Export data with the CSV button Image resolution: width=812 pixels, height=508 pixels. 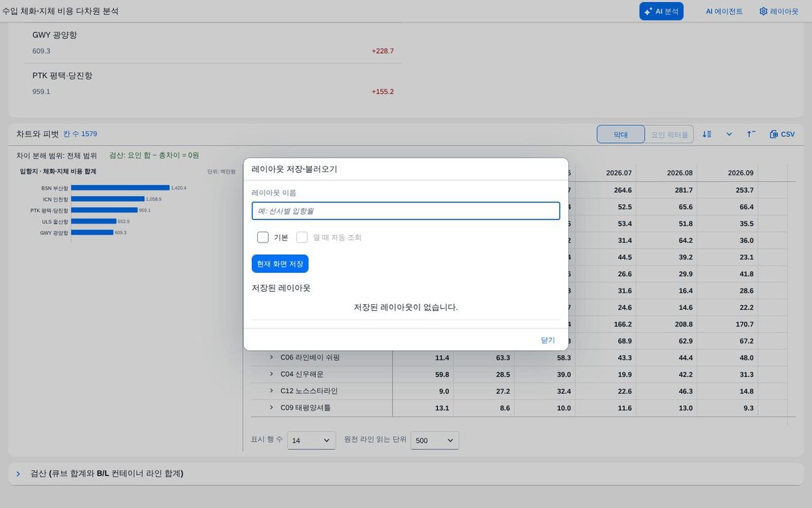[782, 134]
